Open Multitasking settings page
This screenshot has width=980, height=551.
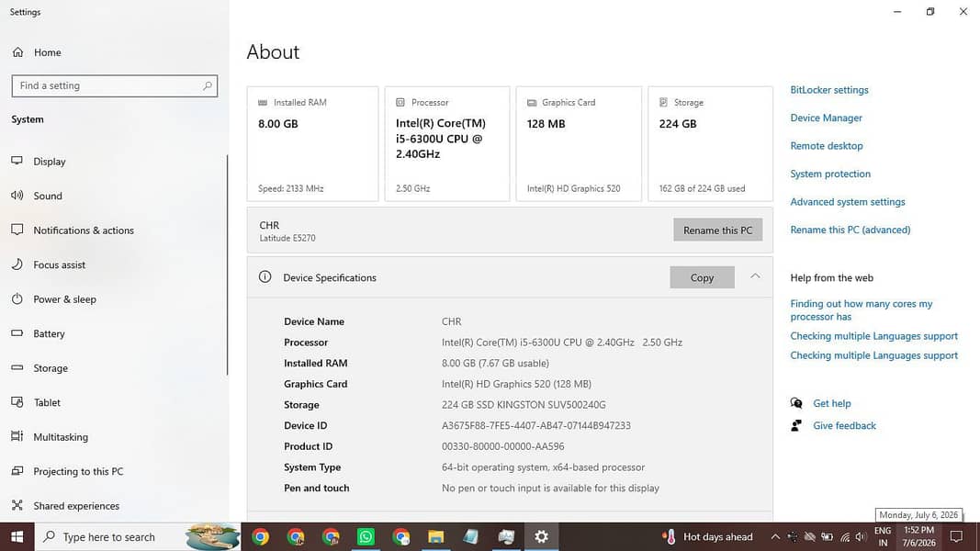click(61, 437)
